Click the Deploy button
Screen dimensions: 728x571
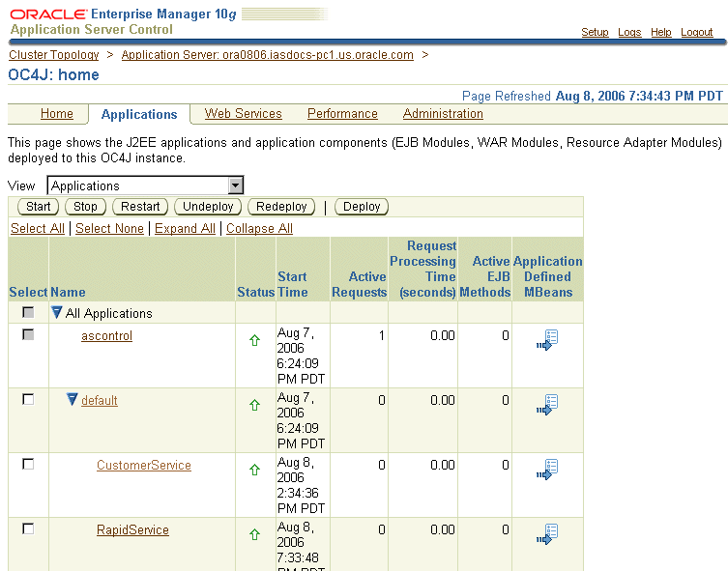362,207
